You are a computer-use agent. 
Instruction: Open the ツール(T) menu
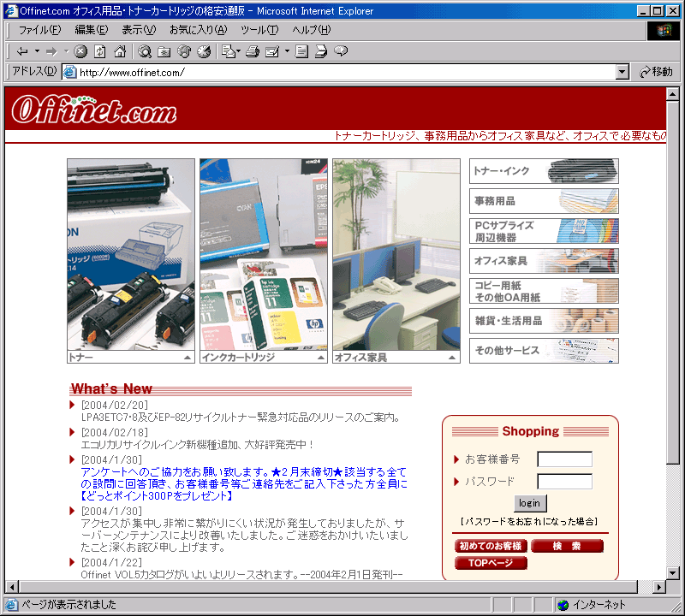pyautogui.click(x=259, y=30)
